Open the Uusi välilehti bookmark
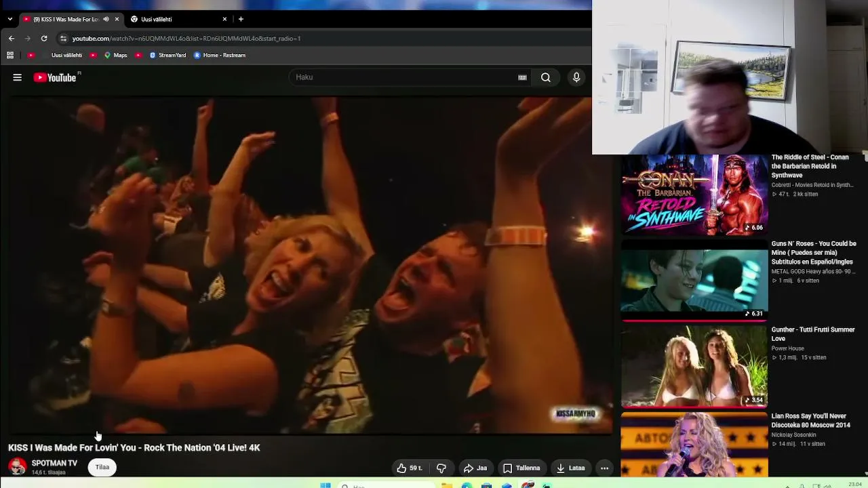Viewport: 868px width, 488px height. tap(66, 55)
